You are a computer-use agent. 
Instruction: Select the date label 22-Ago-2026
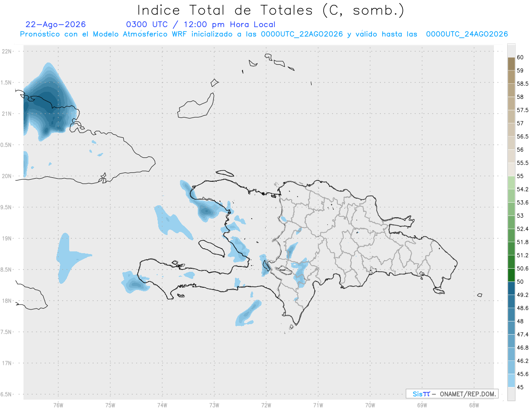[56, 24]
